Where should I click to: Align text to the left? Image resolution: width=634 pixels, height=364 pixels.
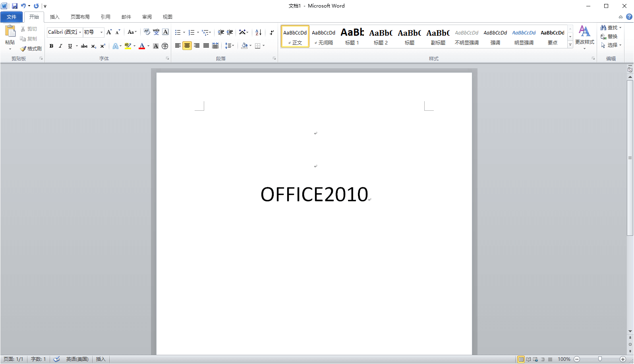click(x=178, y=46)
